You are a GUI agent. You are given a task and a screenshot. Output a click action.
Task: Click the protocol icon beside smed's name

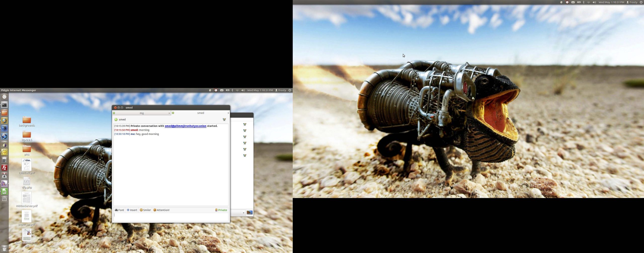(x=224, y=120)
